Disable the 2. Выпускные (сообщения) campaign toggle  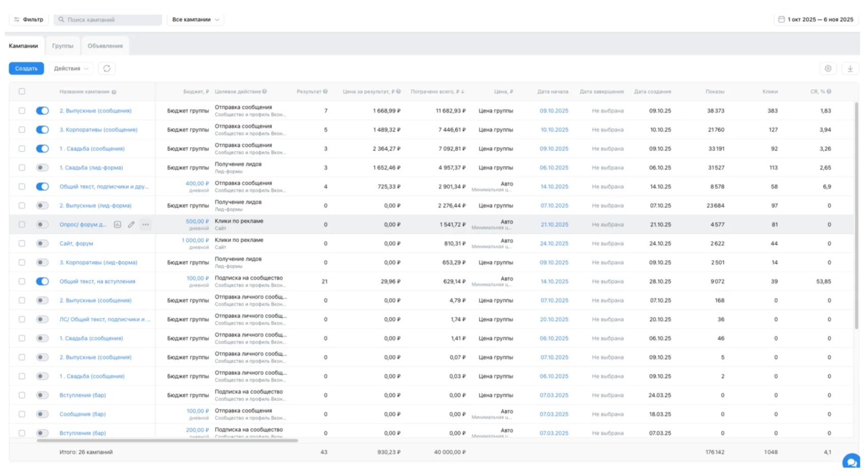click(42, 110)
